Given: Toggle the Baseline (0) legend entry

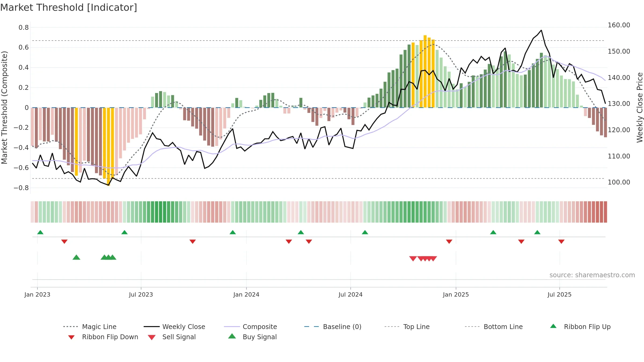Looking at the screenshot, I should point(333,327).
